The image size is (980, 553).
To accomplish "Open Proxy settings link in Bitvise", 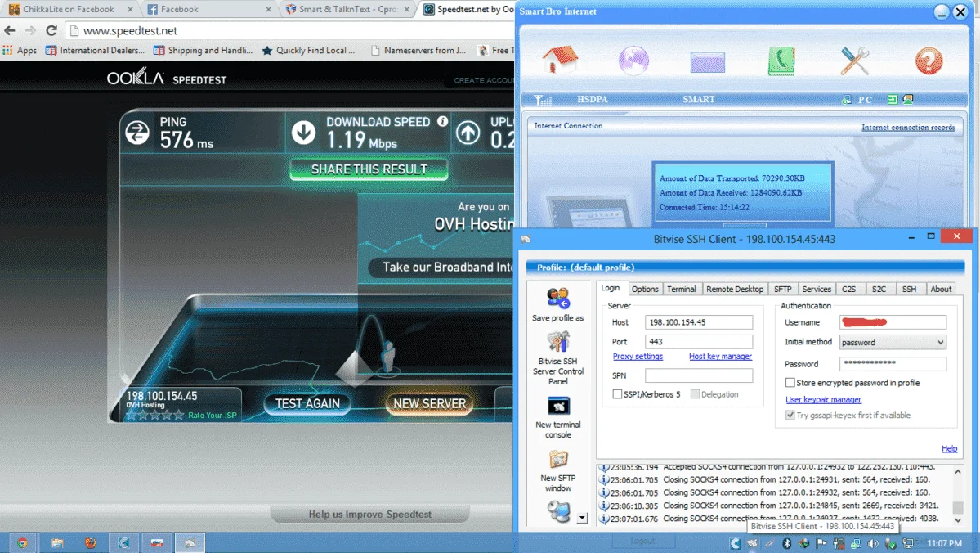I will coord(638,357).
